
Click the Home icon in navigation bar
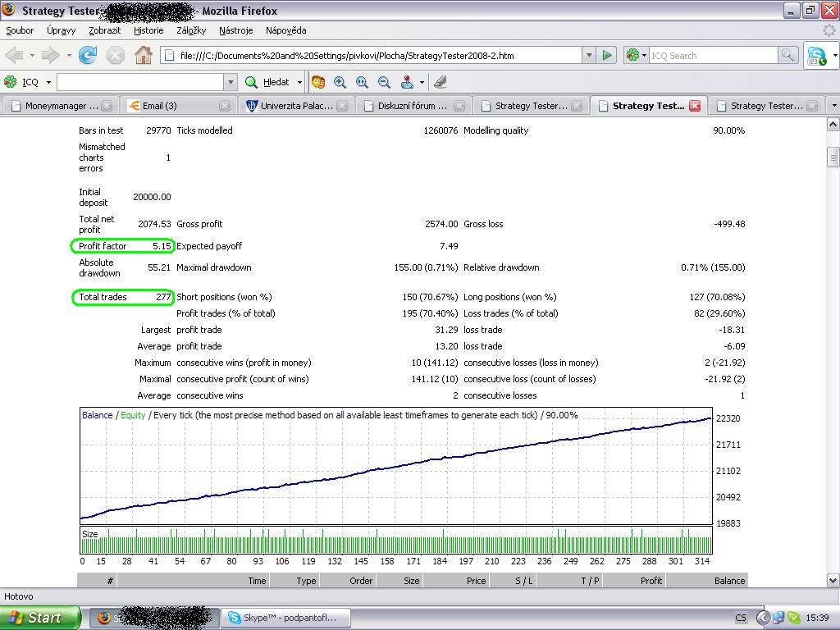144,56
